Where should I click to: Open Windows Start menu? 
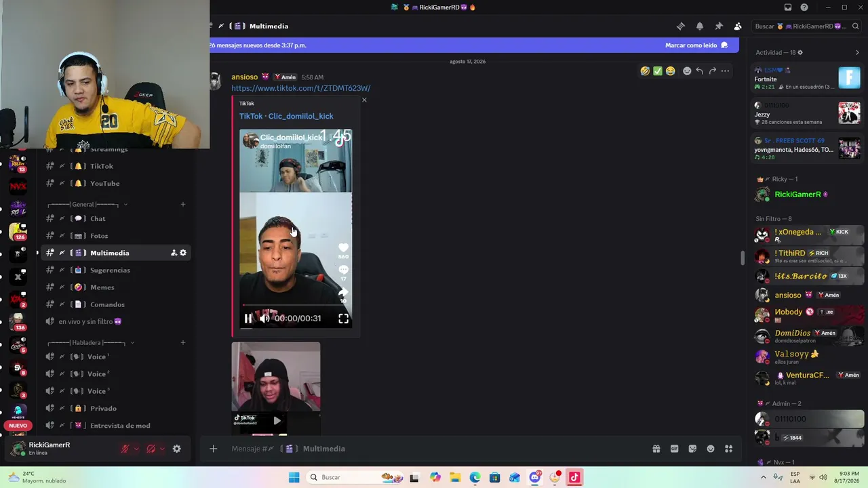point(294,478)
